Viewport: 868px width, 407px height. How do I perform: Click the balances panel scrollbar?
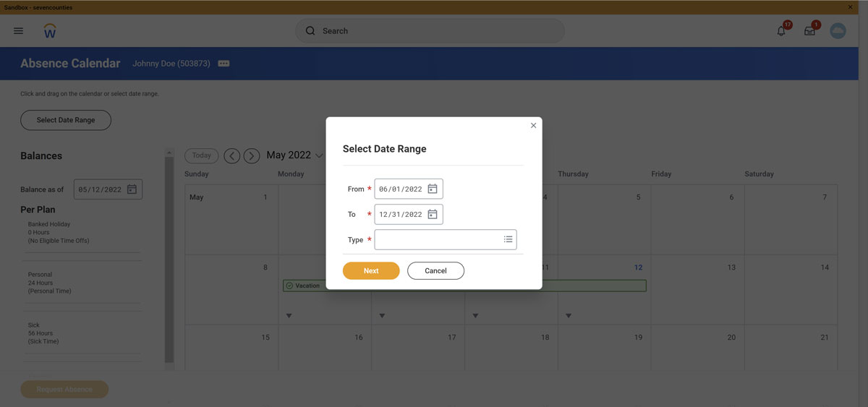(x=169, y=259)
